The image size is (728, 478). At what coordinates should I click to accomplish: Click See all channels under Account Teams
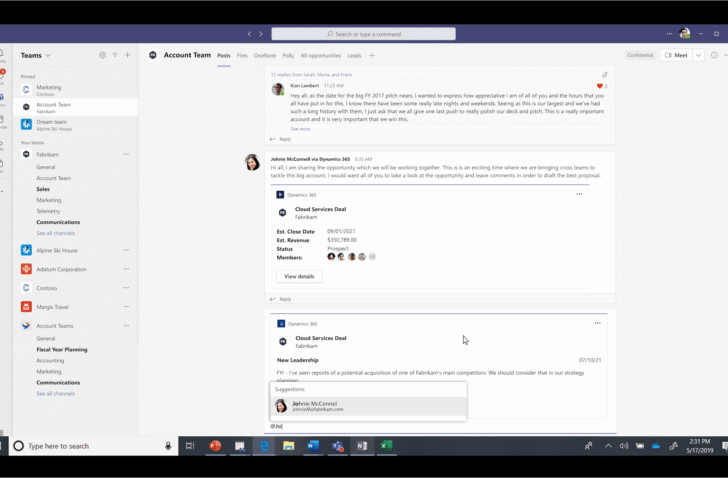(56, 394)
